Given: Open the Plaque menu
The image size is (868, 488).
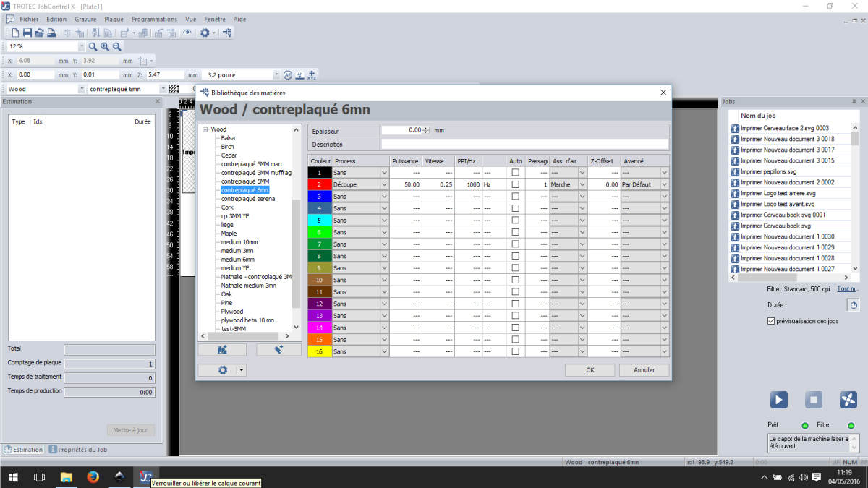Looking at the screenshot, I should click(x=114, y=20).
